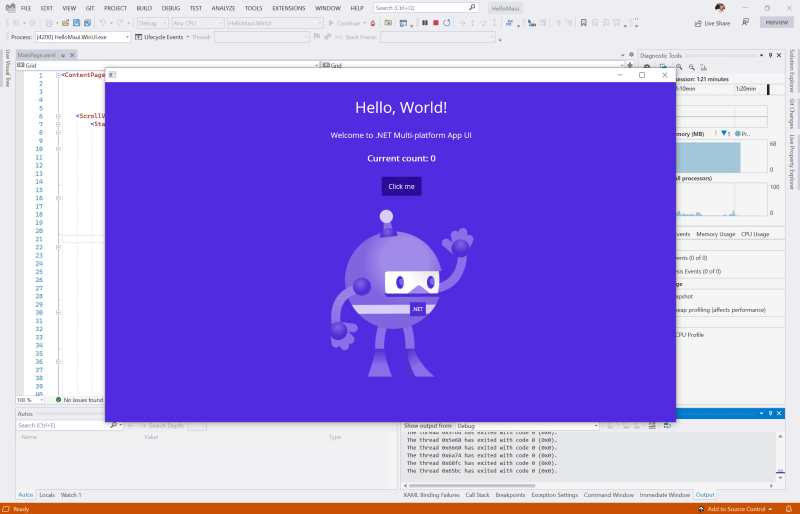
Task: Open the Lifecycle Events dropdown
Action: (163, 37)
